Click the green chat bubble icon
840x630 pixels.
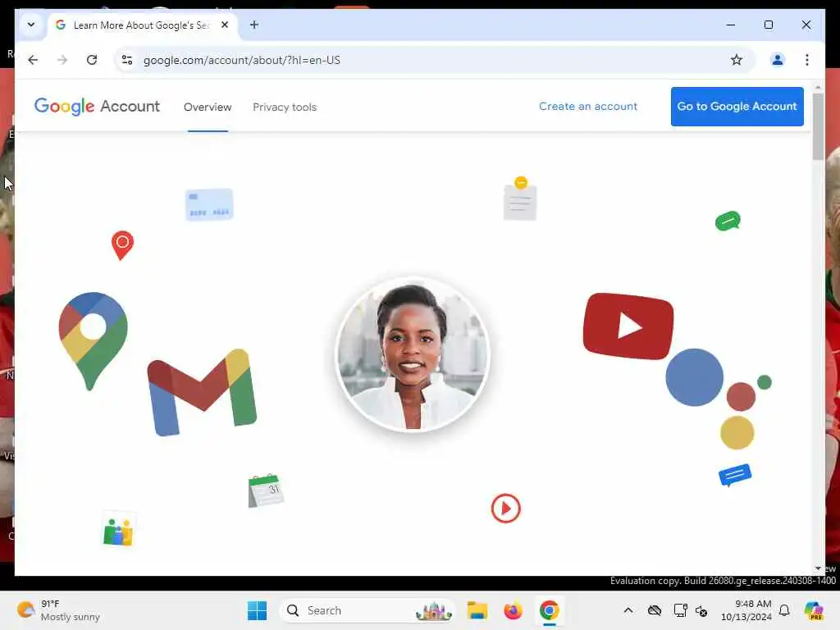728,221
